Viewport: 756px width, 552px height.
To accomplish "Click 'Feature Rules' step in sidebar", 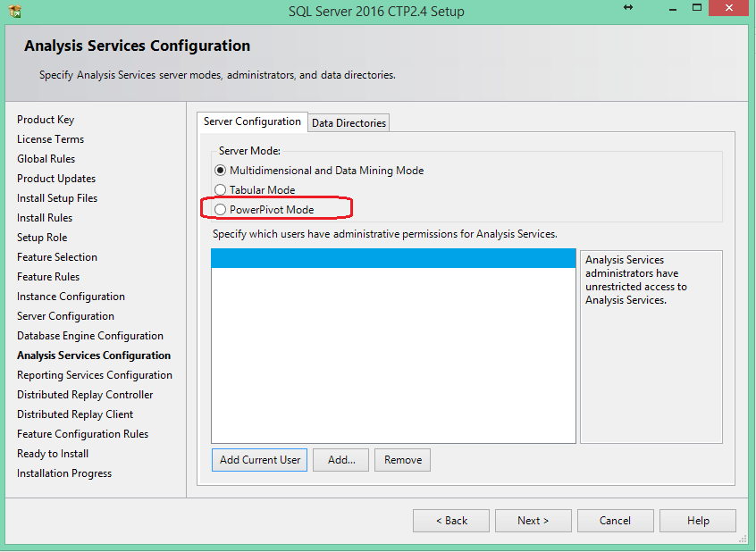I will tap(48, 277).
